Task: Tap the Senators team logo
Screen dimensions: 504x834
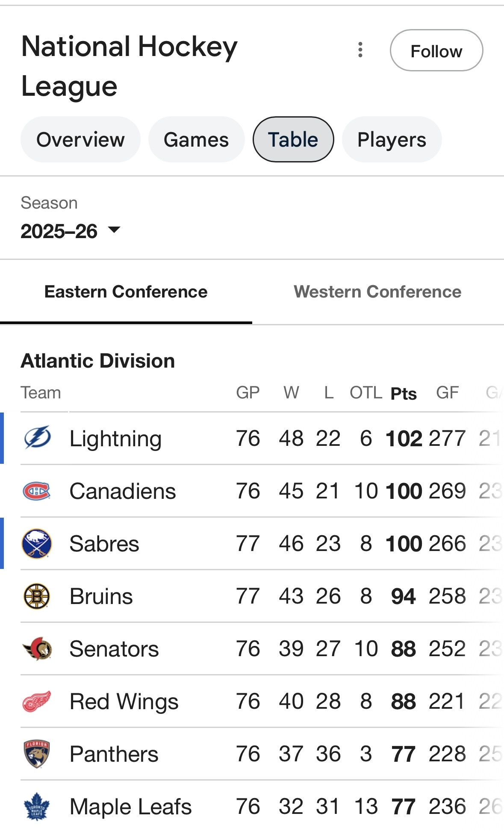Action: [x=37, y=648]
